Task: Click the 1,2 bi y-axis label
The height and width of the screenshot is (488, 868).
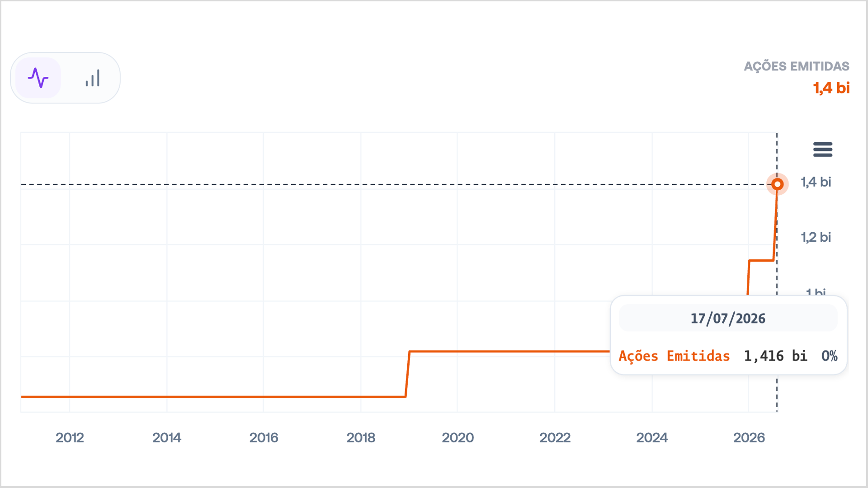Action: [816, 237]
